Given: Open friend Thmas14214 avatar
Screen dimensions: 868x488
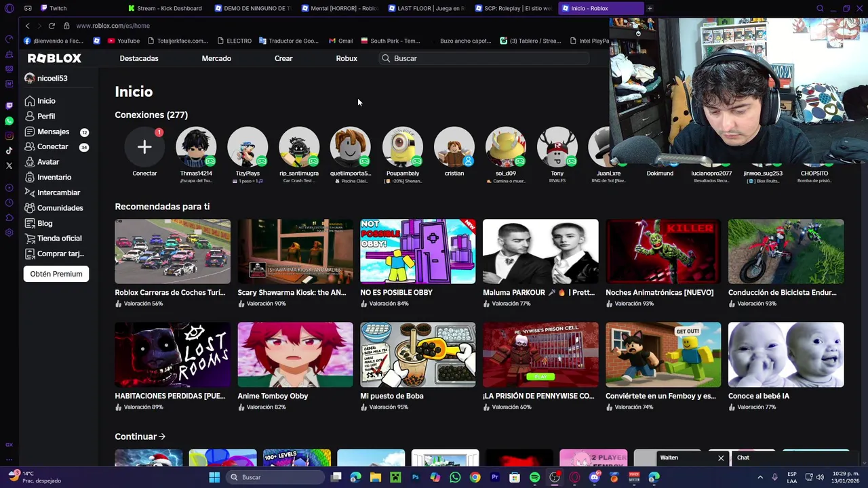Looking at the screenshot, I should 196,147.
